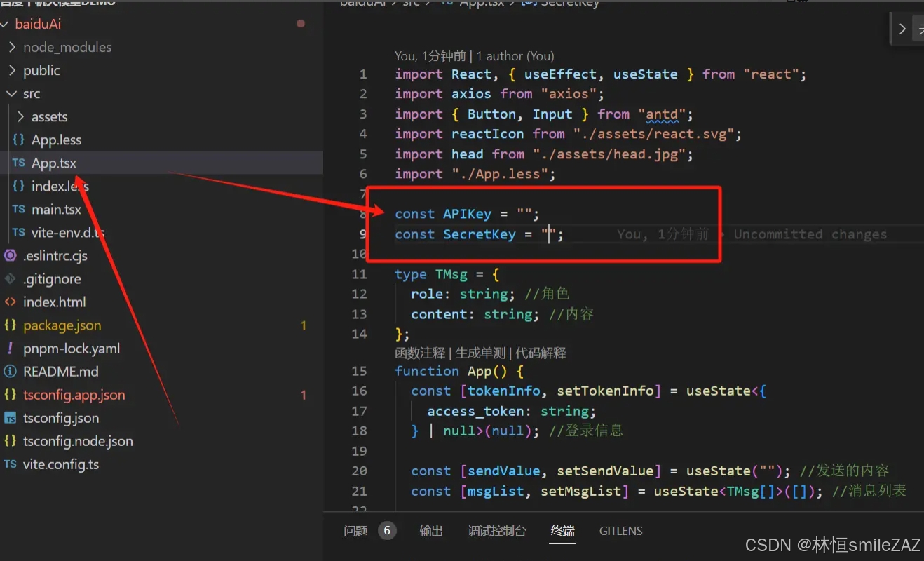Click line number 15 in the gutter
Screen dimensions: 924x561
point(360,371)
